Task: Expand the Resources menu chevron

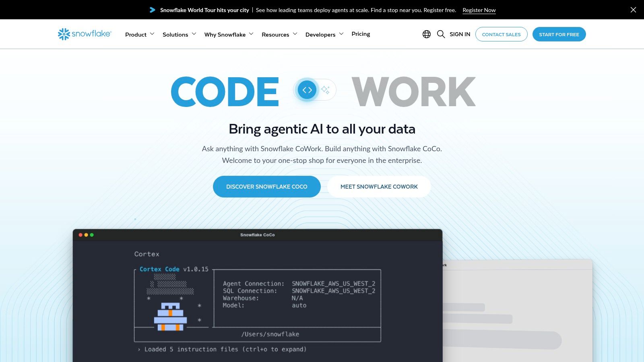Action: click(x=295, y=34)
